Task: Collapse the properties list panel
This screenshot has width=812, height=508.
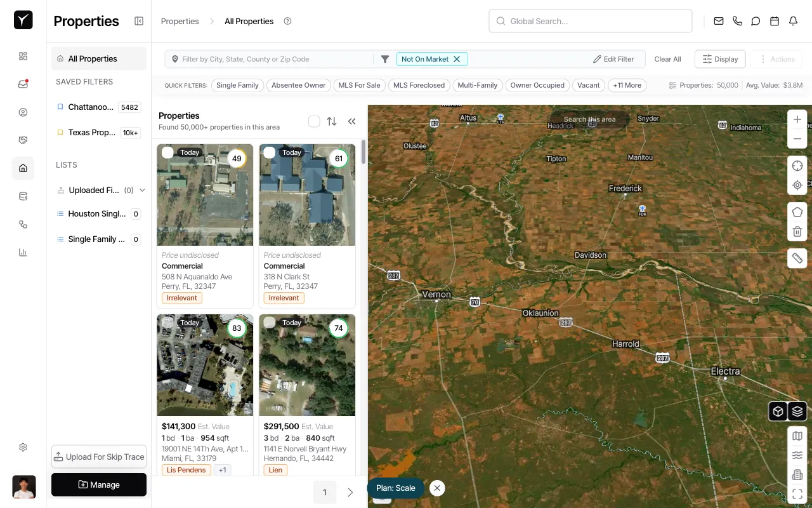Action: (x=352, y=121)
